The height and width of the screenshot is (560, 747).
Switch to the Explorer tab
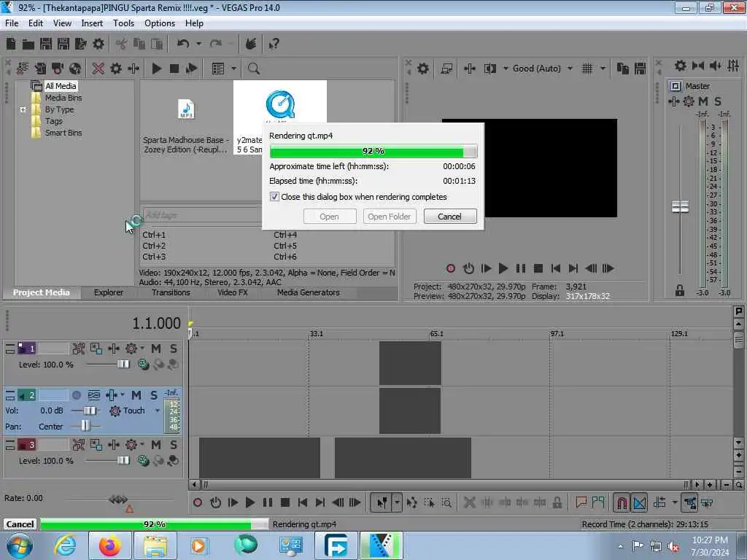(109, 292)
